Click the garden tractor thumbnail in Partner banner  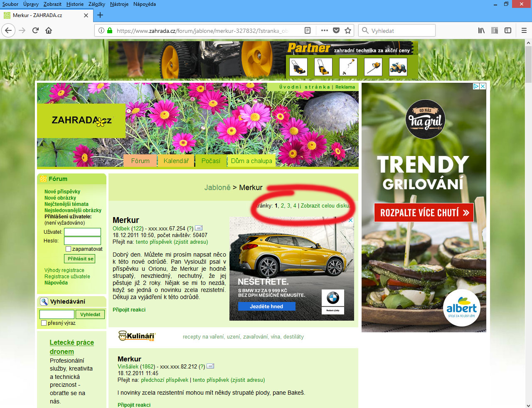pyautogui.click(x=398, y=67)
